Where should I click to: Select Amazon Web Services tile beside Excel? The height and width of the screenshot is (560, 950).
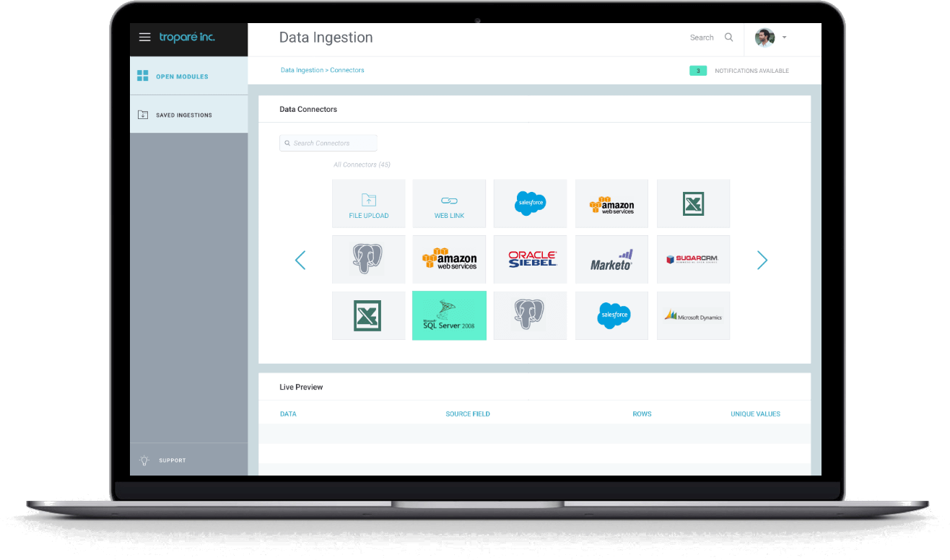point(611,204)
